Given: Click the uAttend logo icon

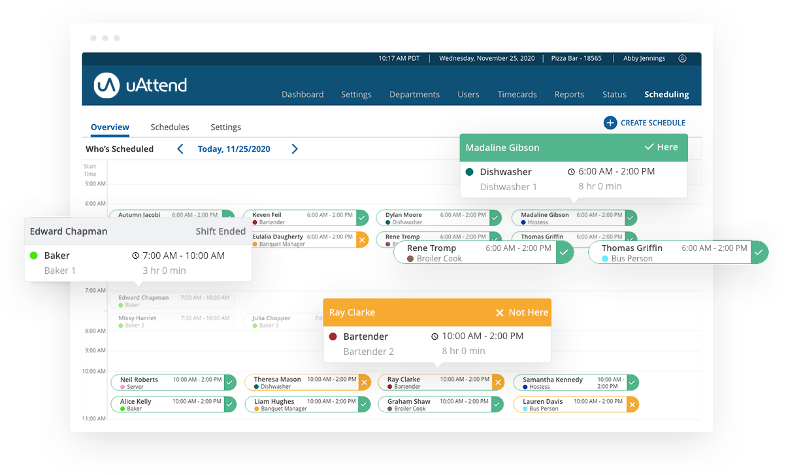Looking at the screenshot, I should point(107,85).
